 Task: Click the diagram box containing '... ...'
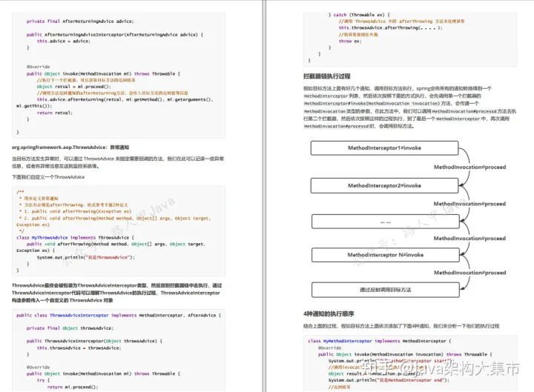tap(386, 222)
